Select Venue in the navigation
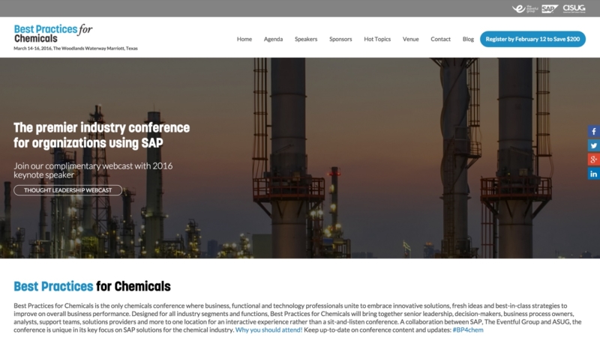600x364 pixels. [x=410, y=39]
